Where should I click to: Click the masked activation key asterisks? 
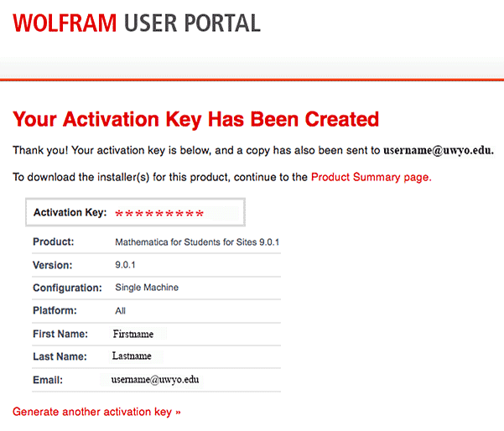(159, 214)
